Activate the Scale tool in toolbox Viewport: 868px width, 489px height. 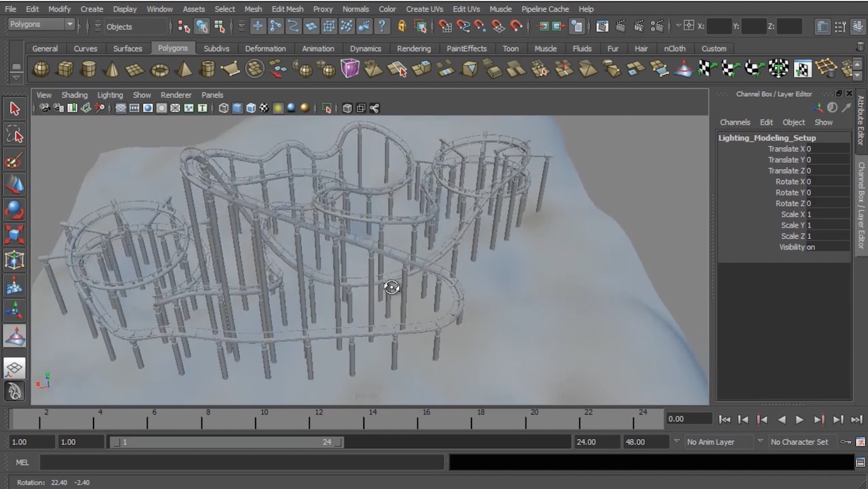click(14, 235)
